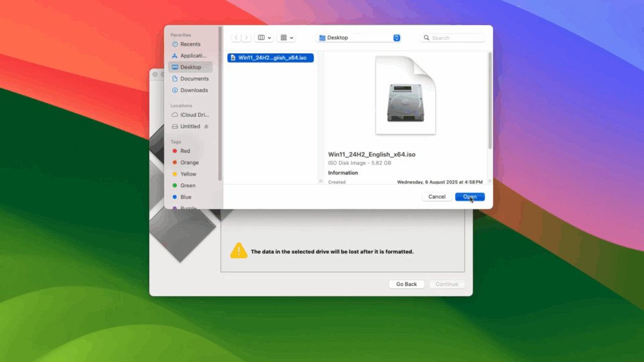Open iCloud Drive location

(x=190, y=114)
